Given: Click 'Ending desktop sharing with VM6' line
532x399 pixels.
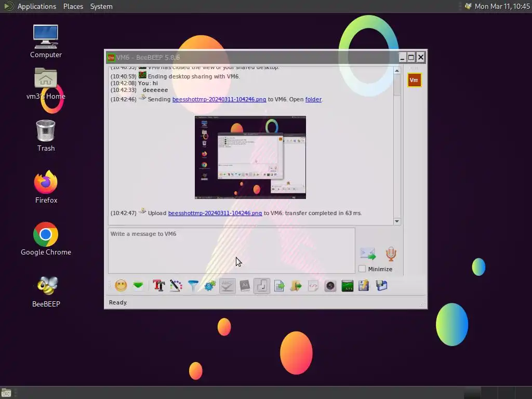Looking at the screenshot, I should pos(194,76).
